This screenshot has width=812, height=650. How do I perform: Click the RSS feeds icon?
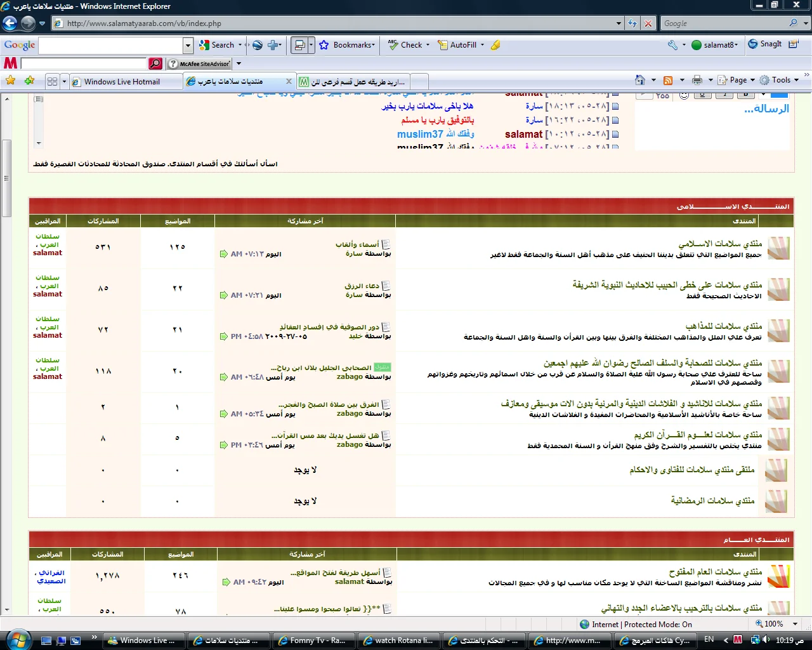(668, 80)
